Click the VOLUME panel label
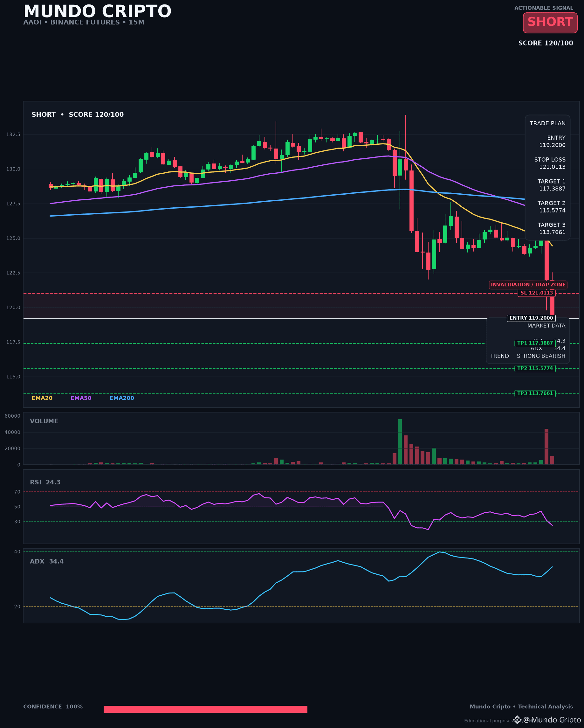This screenshot has width=584, height=728. click(x=44, y=421)
